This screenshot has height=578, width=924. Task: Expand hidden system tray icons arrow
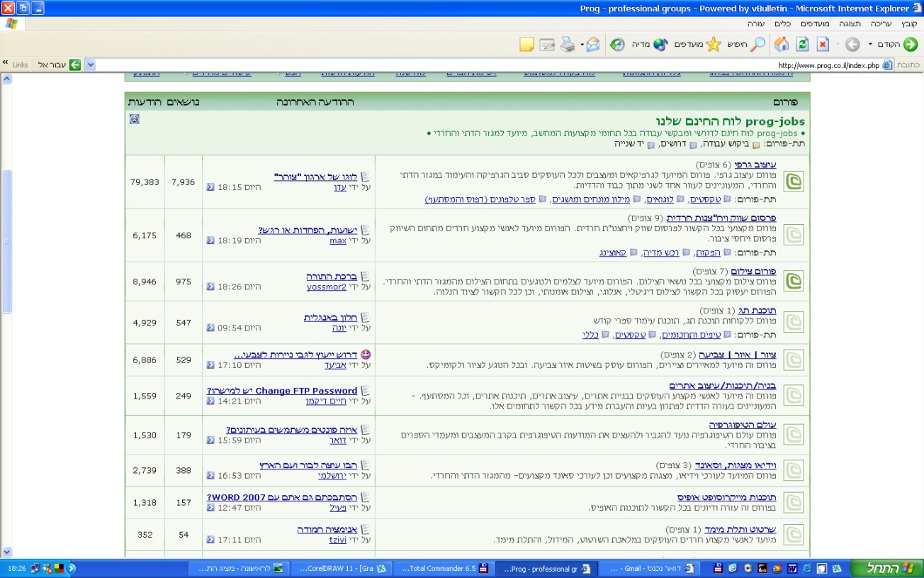(x=71, y=568)
